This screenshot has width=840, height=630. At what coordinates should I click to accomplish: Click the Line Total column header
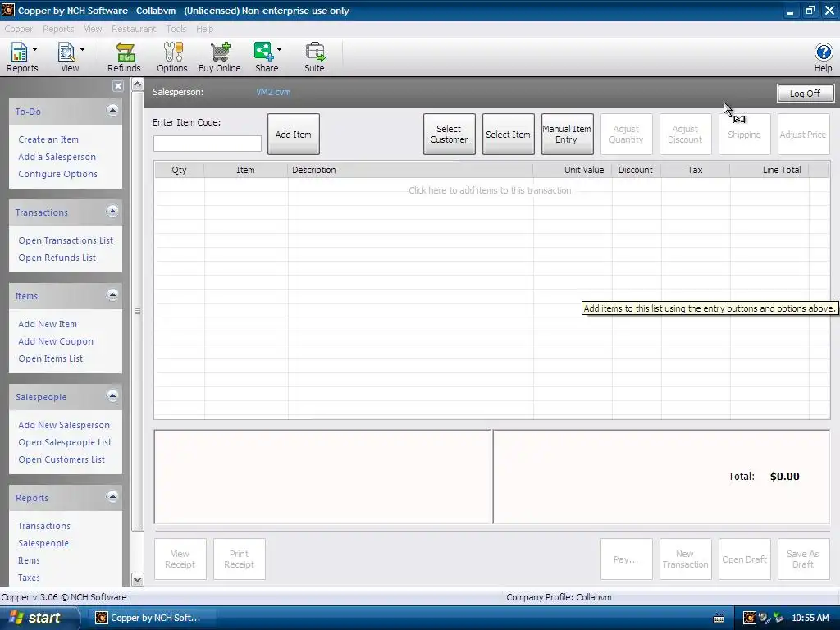point(769,170)
